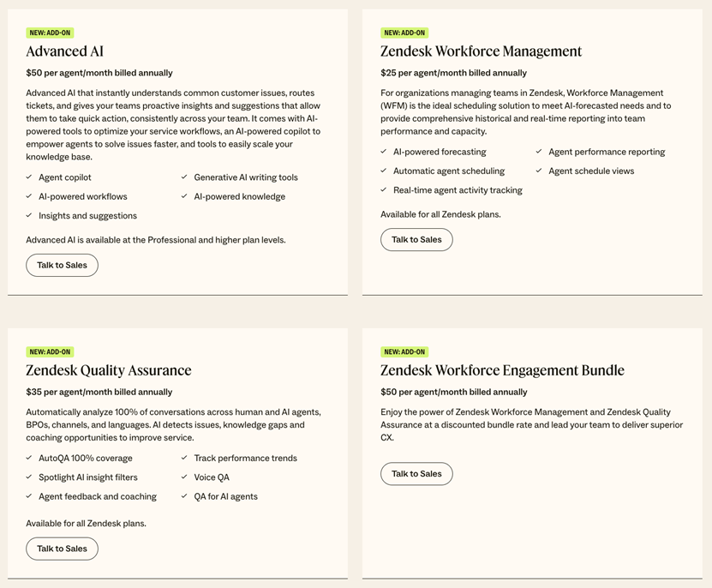
Task: Click "Talk to Sales" in Workforce Management card
Action: pyautogui.click(x=416, y=239)
